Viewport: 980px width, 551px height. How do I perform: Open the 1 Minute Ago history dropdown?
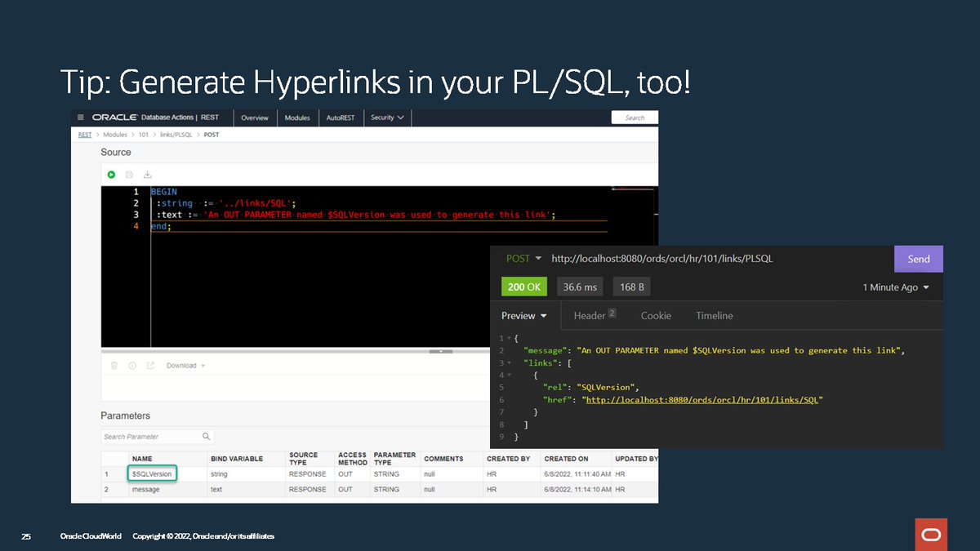[x=896, y=287]
